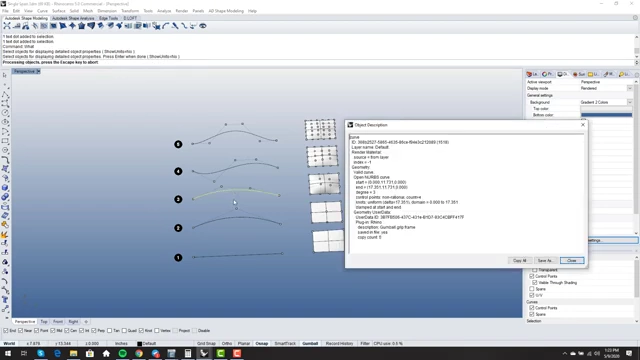Image resolution: width=640 pixels, height=360 pixels.
Task: Click the polyline tool in the left sidebar
Action: [x=5, y=95]
